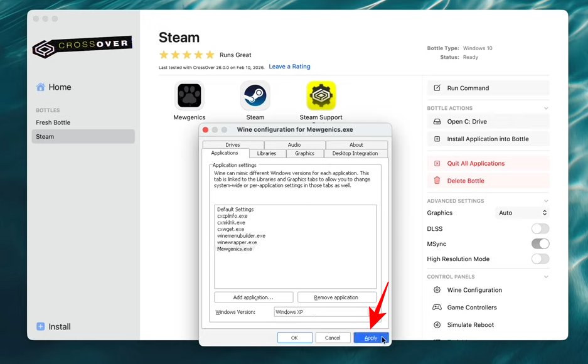
Task: Switch to the Libraries tab
Action: coord(267,154)
